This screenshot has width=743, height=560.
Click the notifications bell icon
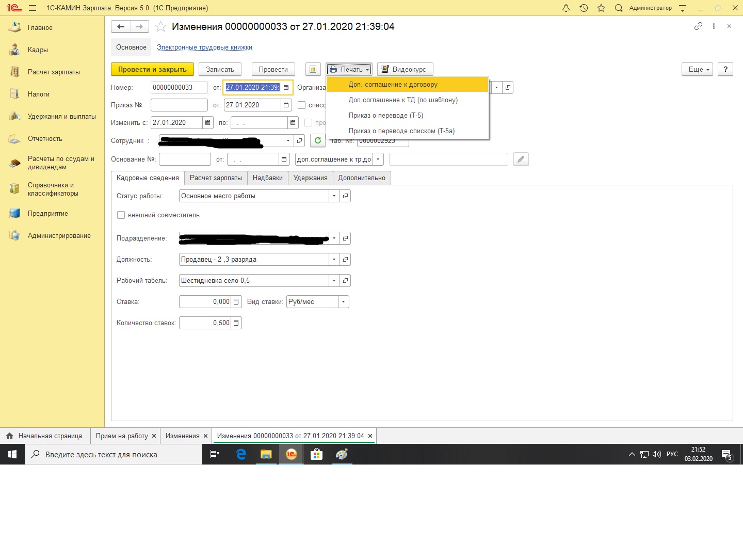(566, 8)
